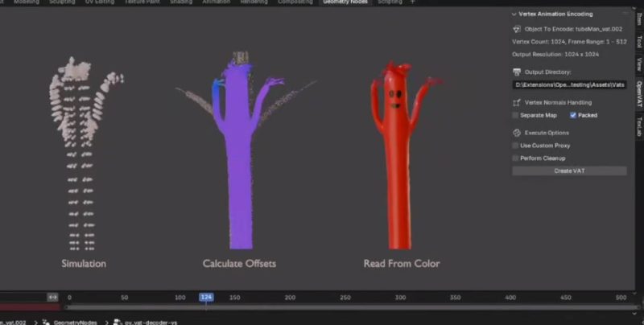Click the Object To Encode mesh icon

[518, 29]
